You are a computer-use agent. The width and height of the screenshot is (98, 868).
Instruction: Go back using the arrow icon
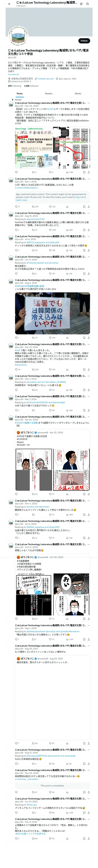point(9,4)
